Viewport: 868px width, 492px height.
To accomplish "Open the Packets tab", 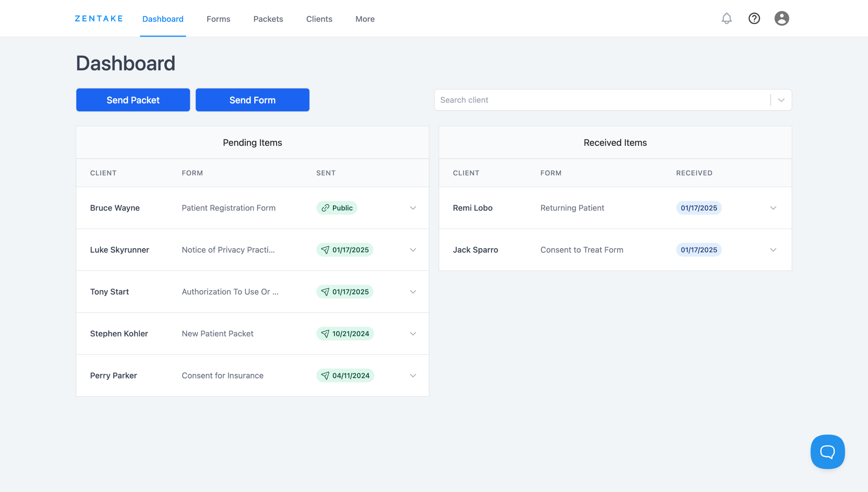I will pyautogui.click(x=268, y=19).
